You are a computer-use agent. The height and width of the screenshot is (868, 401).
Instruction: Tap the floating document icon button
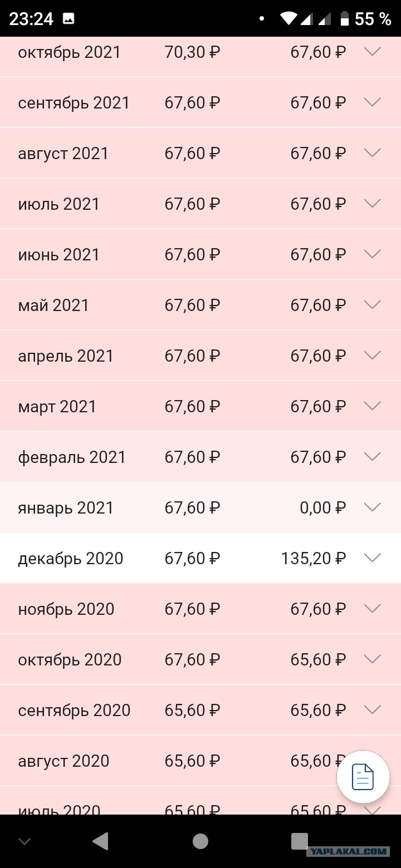[x=363, y=777]
